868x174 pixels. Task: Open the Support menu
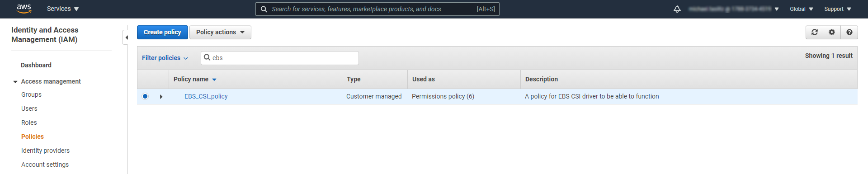coord(837,9)
